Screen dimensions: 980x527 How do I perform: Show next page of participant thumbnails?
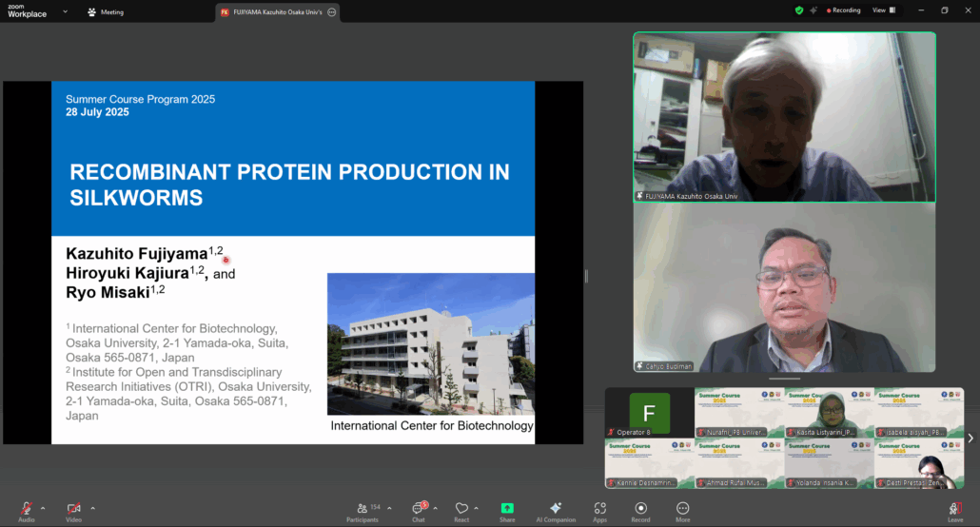click(970, 439)
